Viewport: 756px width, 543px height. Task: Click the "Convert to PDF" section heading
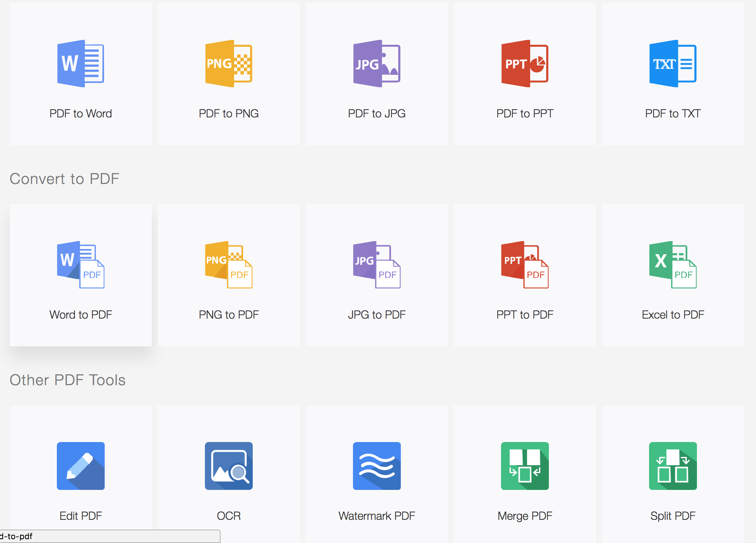64,179
